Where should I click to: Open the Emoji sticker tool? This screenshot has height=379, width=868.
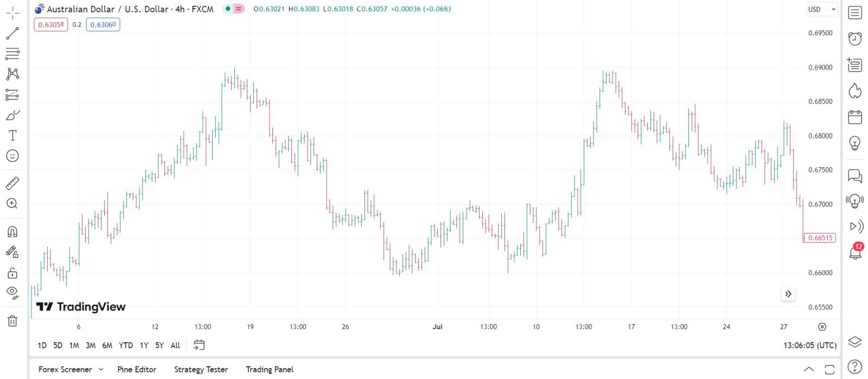pyautogui.click(x=12, y=156)
